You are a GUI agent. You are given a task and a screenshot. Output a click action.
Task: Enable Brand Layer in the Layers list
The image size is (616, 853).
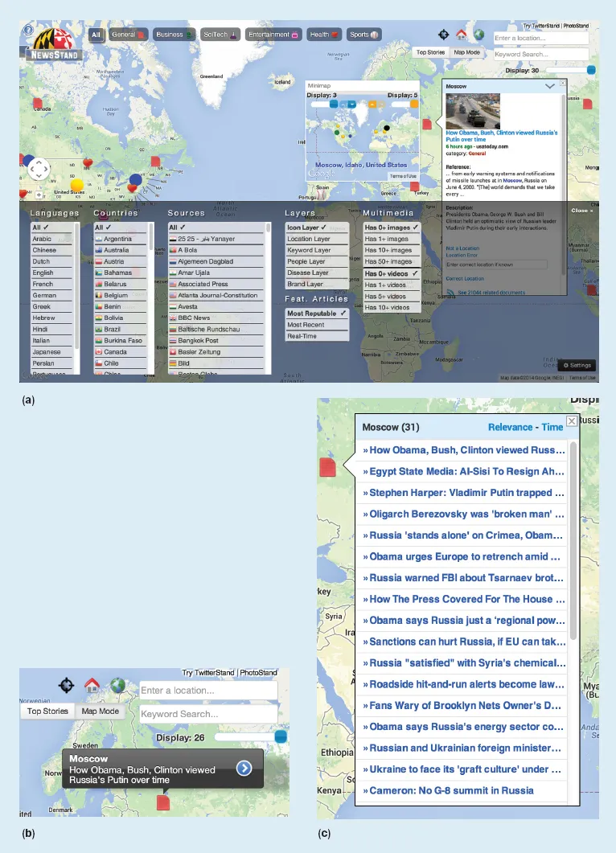317,284
